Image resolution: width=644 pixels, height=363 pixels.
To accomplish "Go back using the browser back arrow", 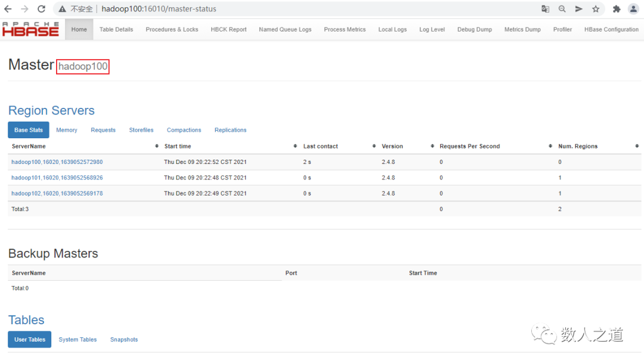I will 8,8.
